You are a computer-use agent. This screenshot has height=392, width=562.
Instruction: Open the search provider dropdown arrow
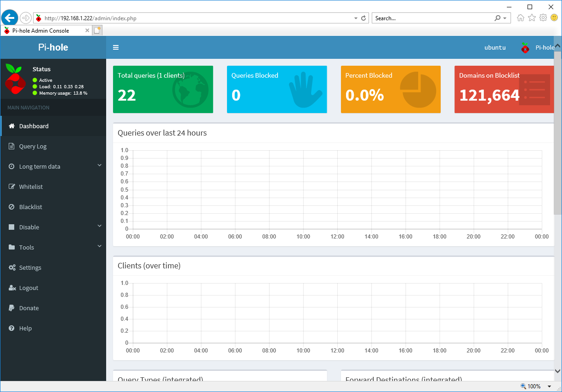click(505, 18)
